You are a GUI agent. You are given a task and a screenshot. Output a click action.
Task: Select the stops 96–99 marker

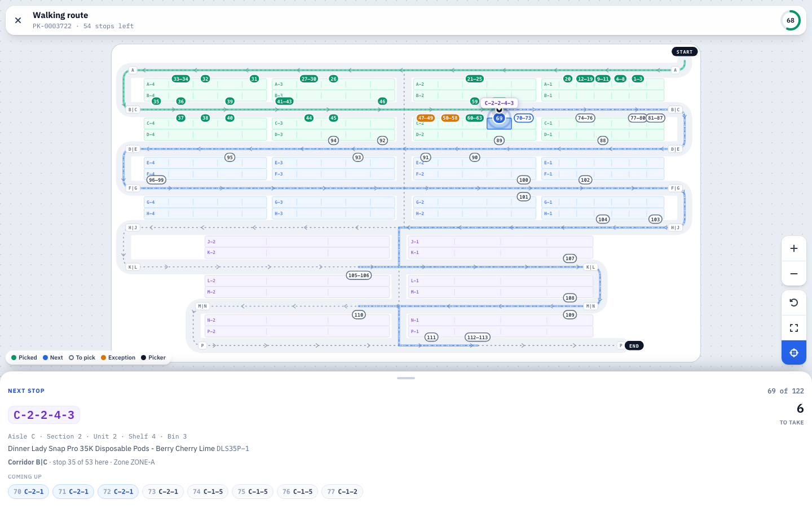pos(156,180)
